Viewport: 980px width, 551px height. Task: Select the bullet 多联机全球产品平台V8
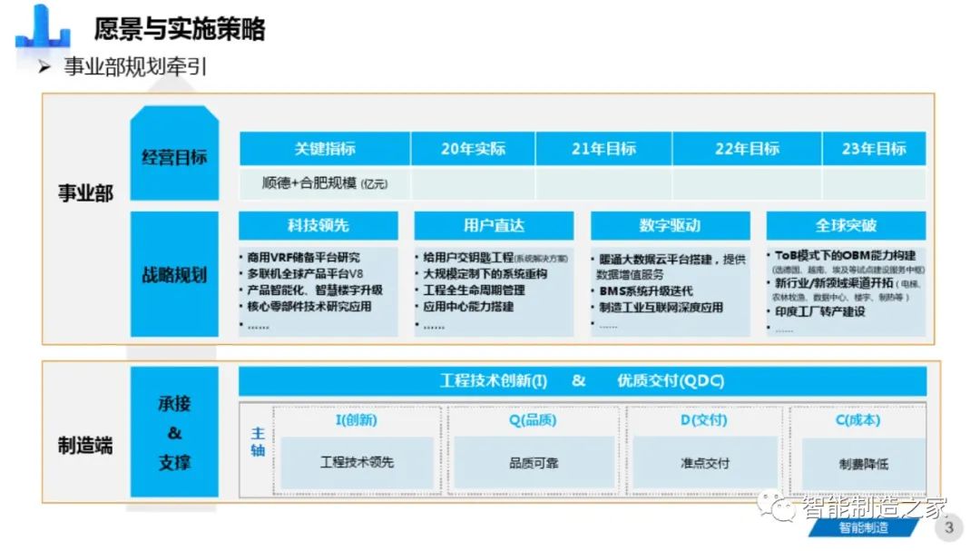pyautogui.click(x=305, y=273)
